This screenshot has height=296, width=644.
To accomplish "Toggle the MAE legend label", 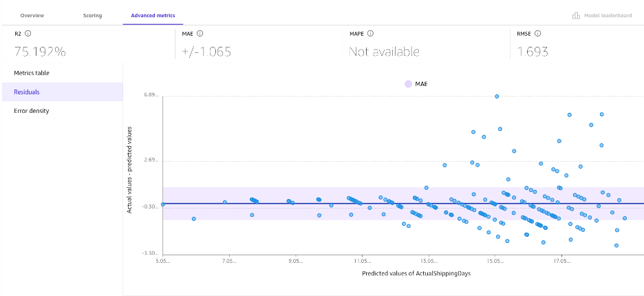I will [x=421, y=83].
